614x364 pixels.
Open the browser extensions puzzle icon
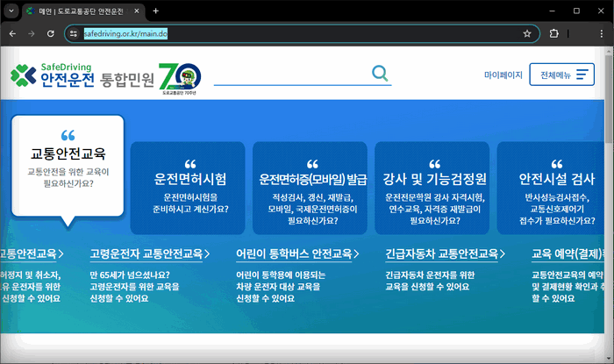tap(553, 33)
